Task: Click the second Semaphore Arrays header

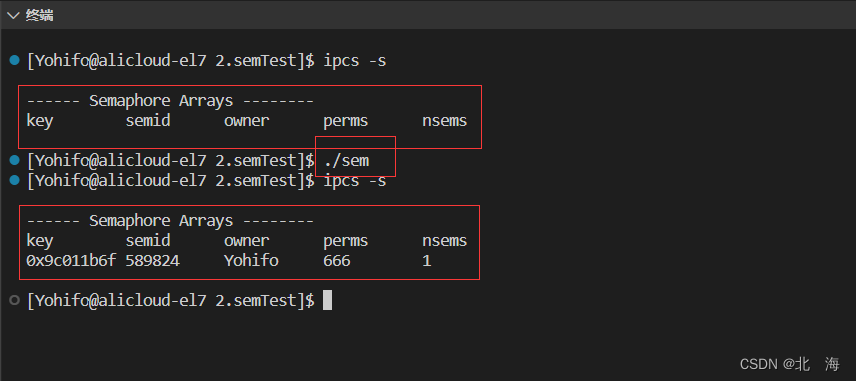Action: point(170,221)
